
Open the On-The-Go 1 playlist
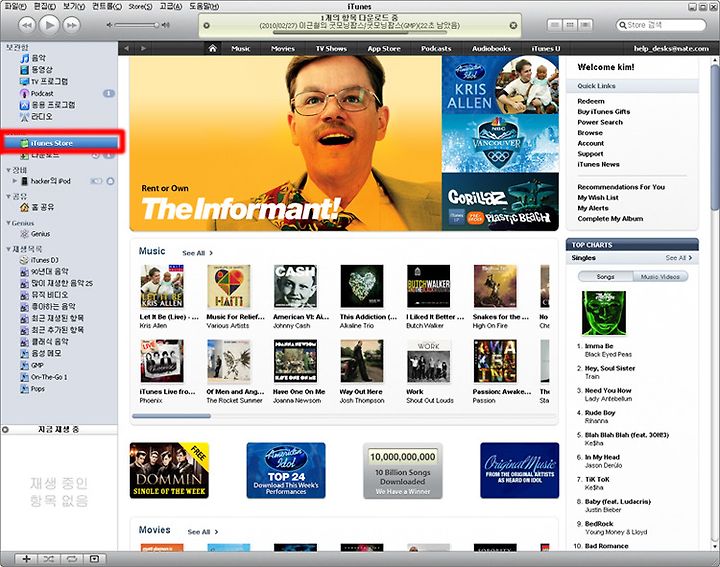coord(44,377)
